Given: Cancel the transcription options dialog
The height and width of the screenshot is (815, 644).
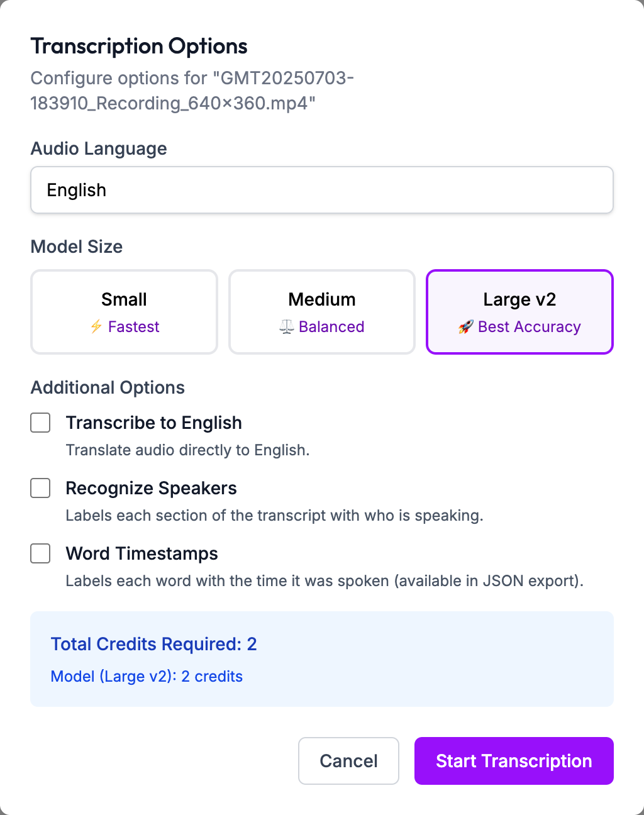Looking at the screenshot, I should tap(348, 761).
